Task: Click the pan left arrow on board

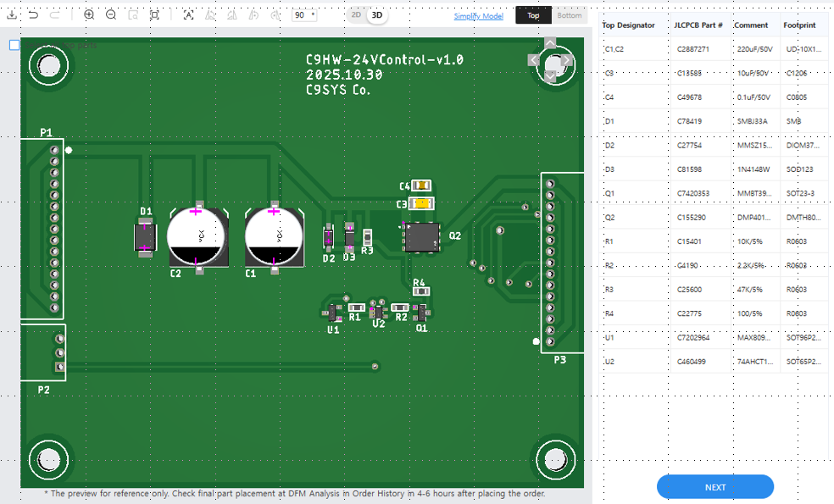Action: (x=533, y=60)
